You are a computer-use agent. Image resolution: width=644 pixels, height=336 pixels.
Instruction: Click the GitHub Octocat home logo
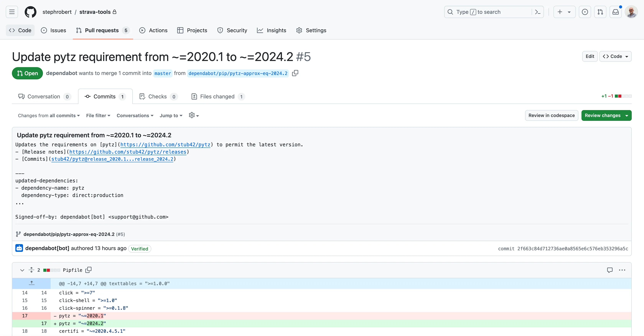30,12
